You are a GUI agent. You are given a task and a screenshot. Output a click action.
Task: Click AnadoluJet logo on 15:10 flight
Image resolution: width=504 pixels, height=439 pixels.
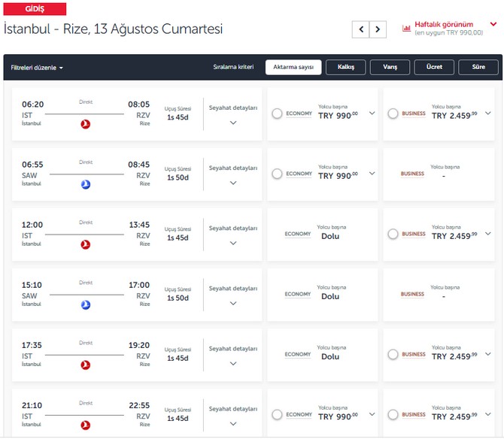click(x=85, y=304)
